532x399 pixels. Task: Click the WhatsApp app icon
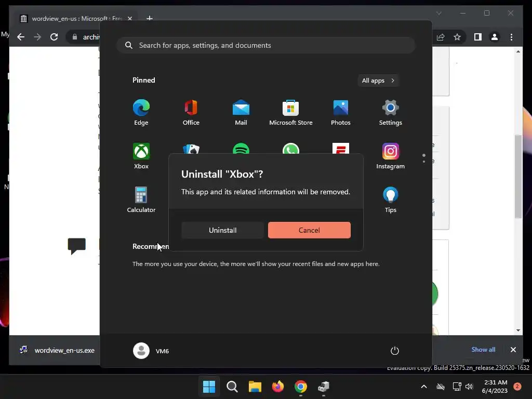point(291,149)
